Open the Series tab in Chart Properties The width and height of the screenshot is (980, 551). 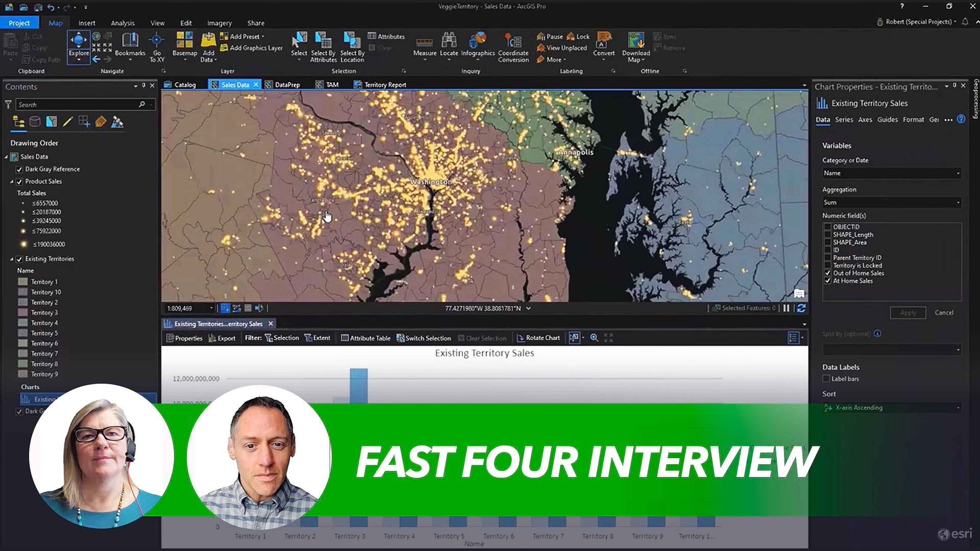(x=844, y=119)
